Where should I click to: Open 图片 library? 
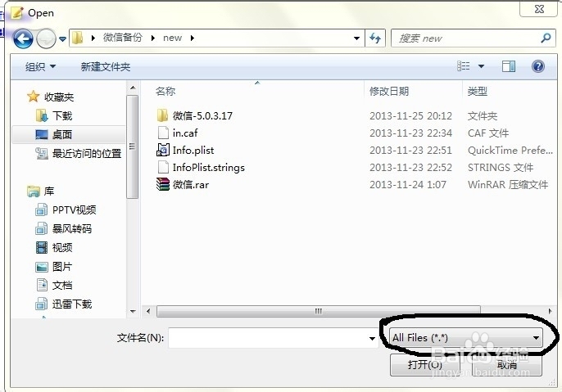click(x=62, y=266)
